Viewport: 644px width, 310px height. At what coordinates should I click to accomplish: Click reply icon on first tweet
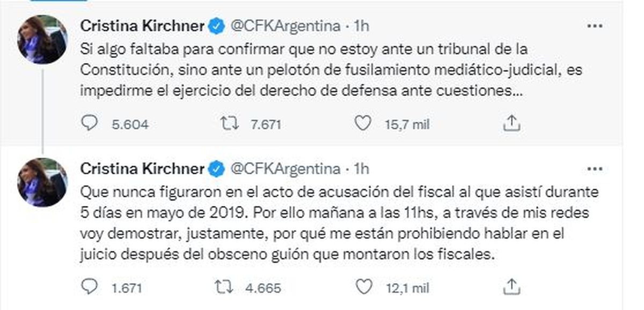[88, 124]
